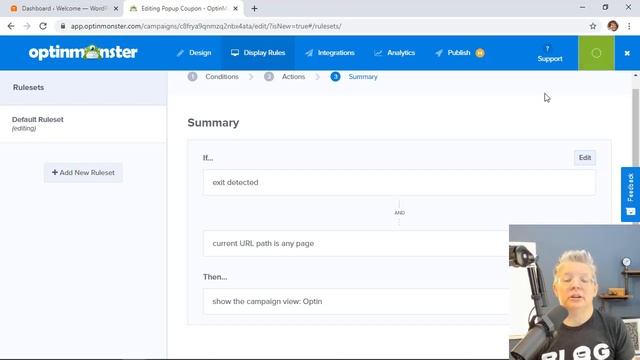
Task: Switch to the WordPress Dashboard tab
Action: (64, 8)
